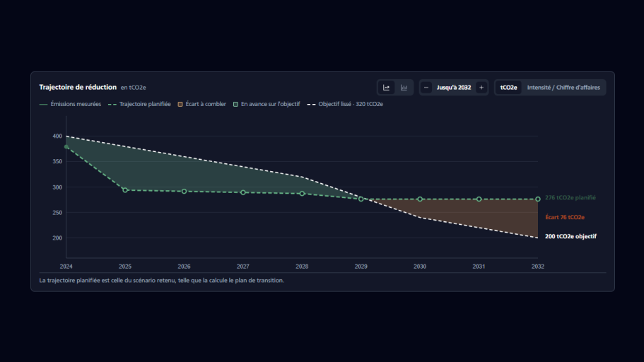Toggle En avance sur l'objectif legend item

click(267, 105)
